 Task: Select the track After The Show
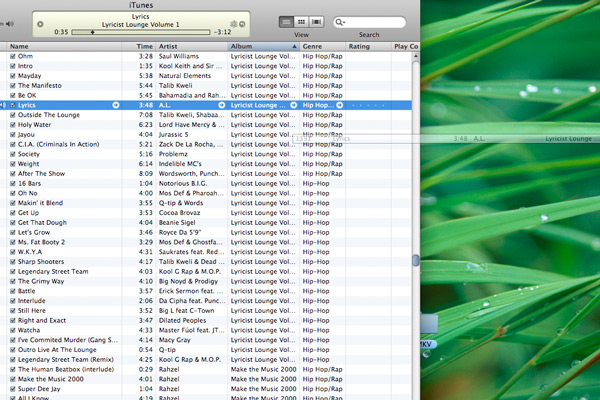(x=41, y=173)
